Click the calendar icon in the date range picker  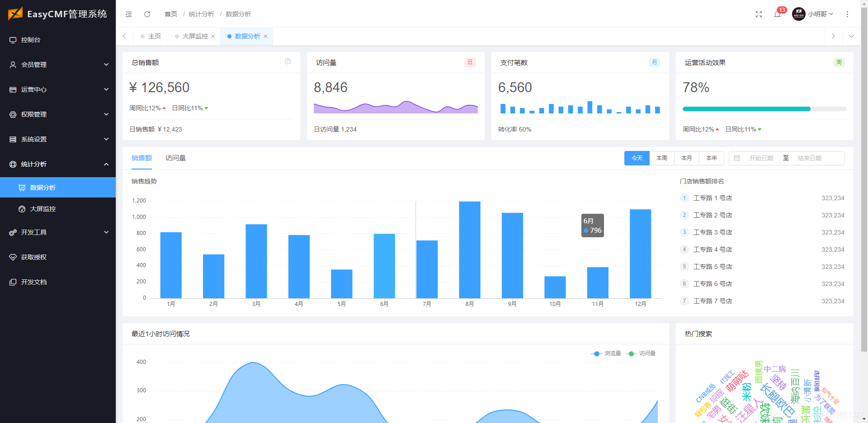click(737, 158)
